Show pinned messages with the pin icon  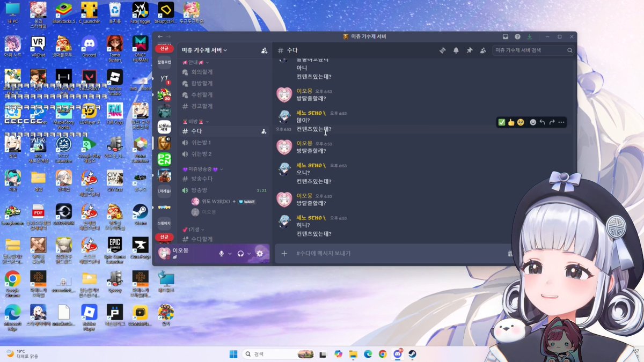point(470,50)
